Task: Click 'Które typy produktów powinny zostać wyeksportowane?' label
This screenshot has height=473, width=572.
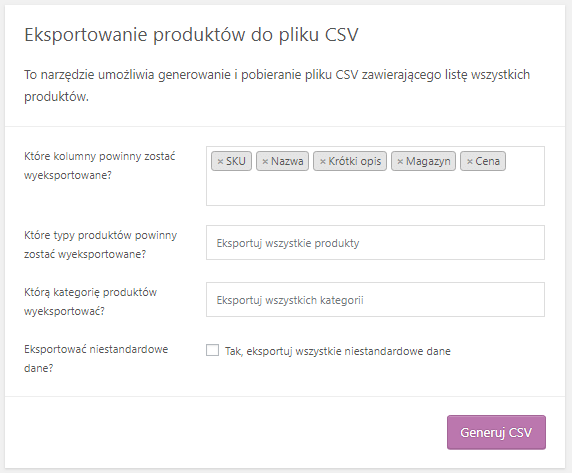Action: click(x=101, y=244)
